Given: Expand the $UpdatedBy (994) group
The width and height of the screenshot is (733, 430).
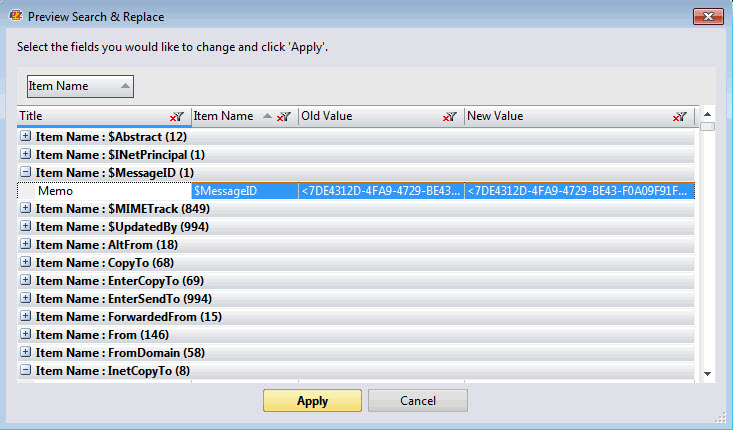Looking at the screenshot, I should (x=26, y=226).
